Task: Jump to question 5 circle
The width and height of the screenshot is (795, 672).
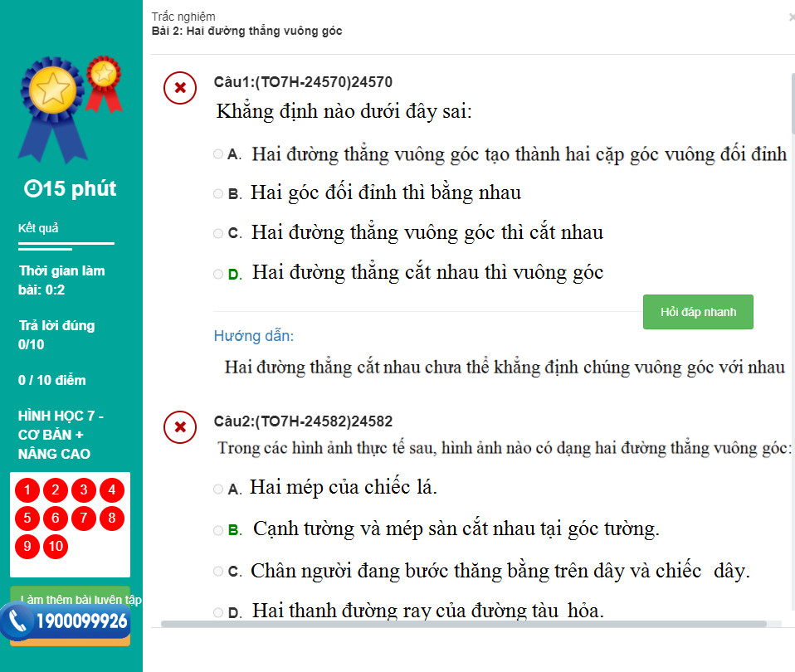Action: 27,519
